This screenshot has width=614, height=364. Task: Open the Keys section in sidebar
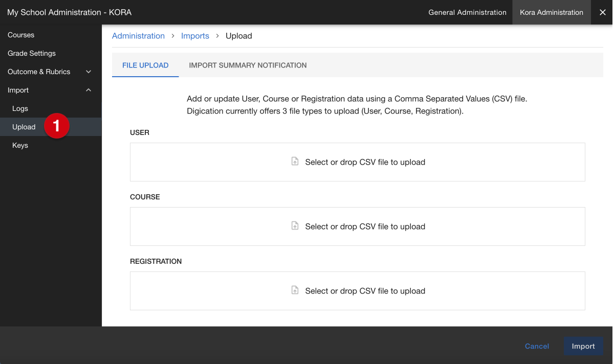[x=20, y=145]
